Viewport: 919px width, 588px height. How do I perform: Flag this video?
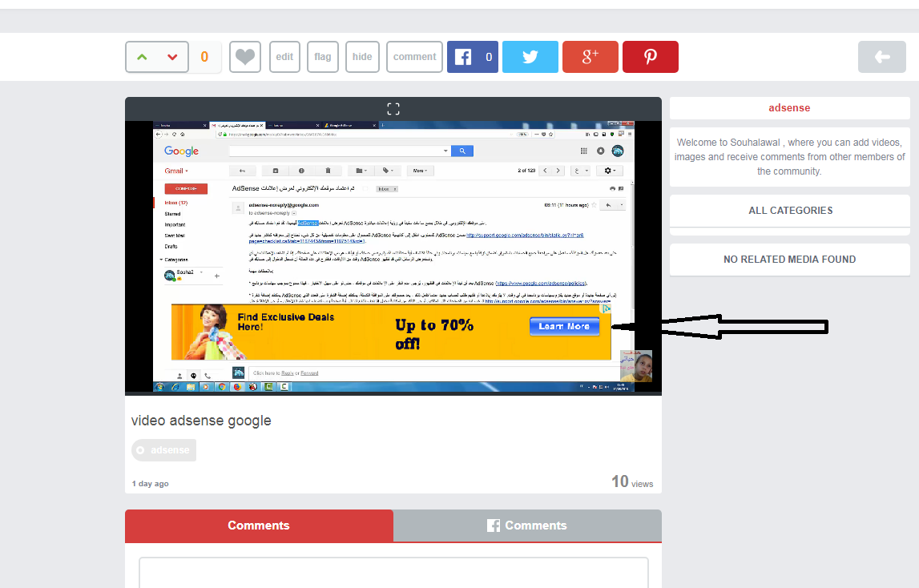coord(323,57)
